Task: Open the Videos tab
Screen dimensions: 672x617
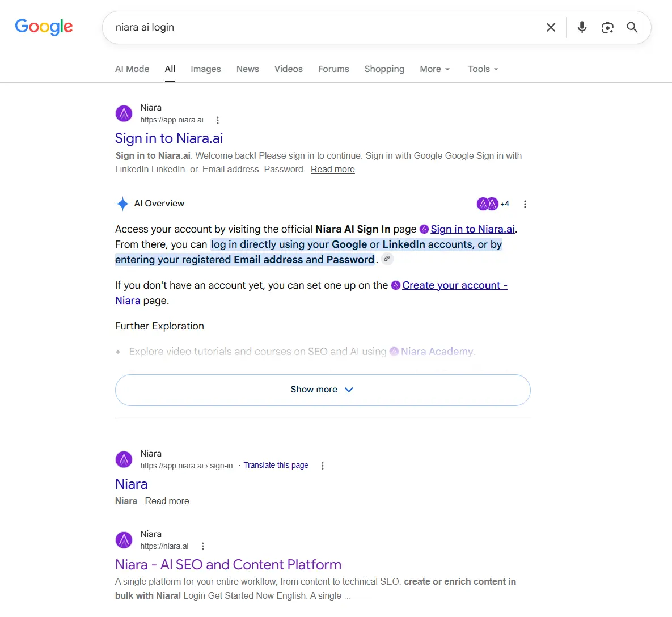Action: [x=289, y=69]
